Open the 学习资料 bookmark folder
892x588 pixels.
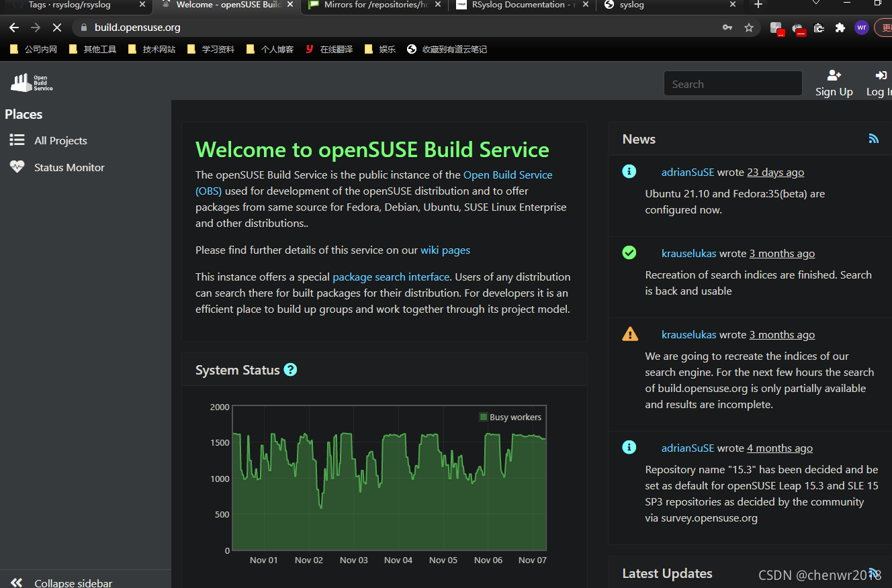[x=211, y=49]
